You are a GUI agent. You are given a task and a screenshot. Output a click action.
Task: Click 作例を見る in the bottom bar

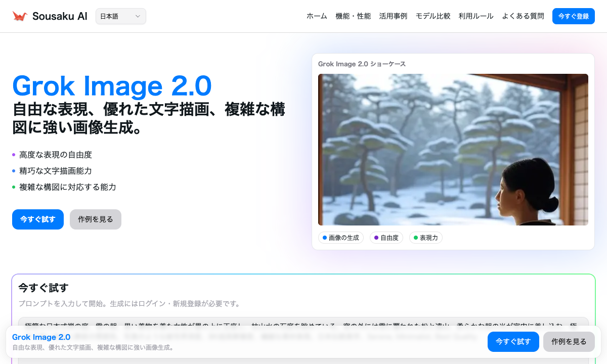pos(569,341)
